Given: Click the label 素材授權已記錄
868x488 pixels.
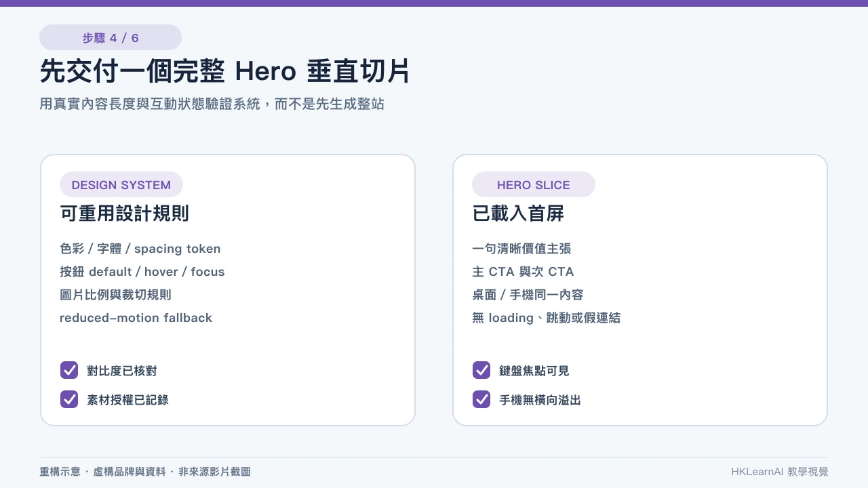Looking at the screenshot, I should (127, 400).
